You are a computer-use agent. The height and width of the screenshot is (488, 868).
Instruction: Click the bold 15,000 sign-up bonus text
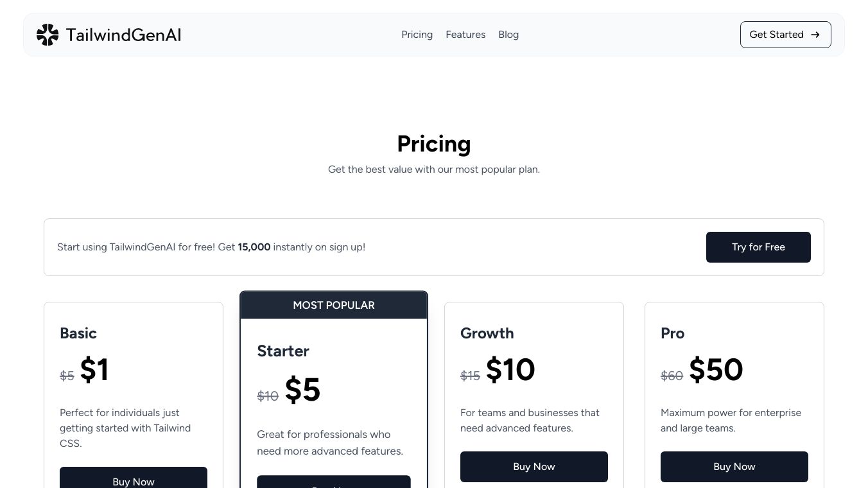click(x=254, y=247)
